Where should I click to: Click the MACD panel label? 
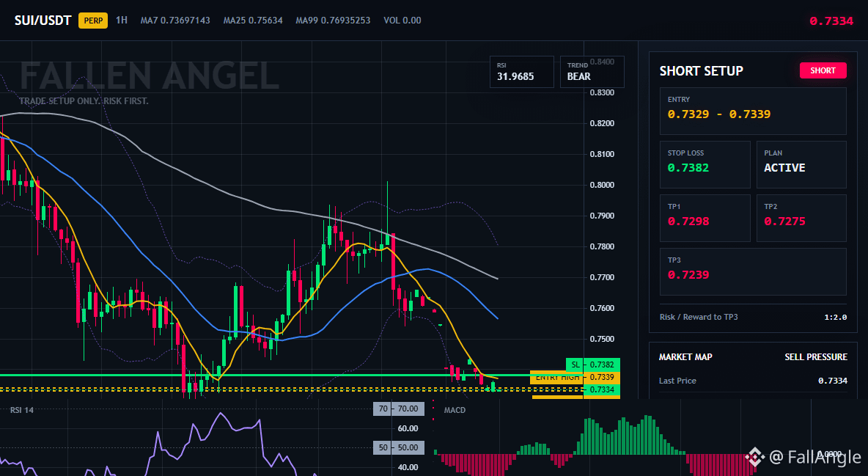455,410
